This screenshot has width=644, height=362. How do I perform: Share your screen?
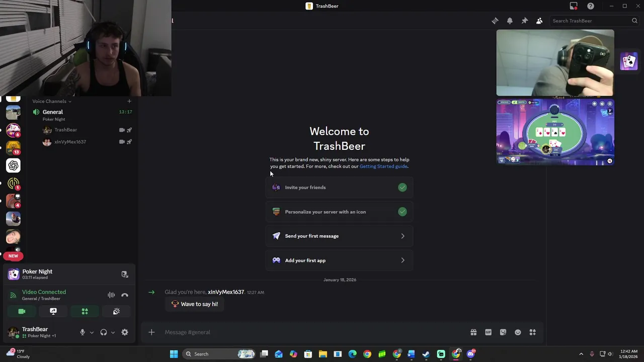[x=53, y=312]
